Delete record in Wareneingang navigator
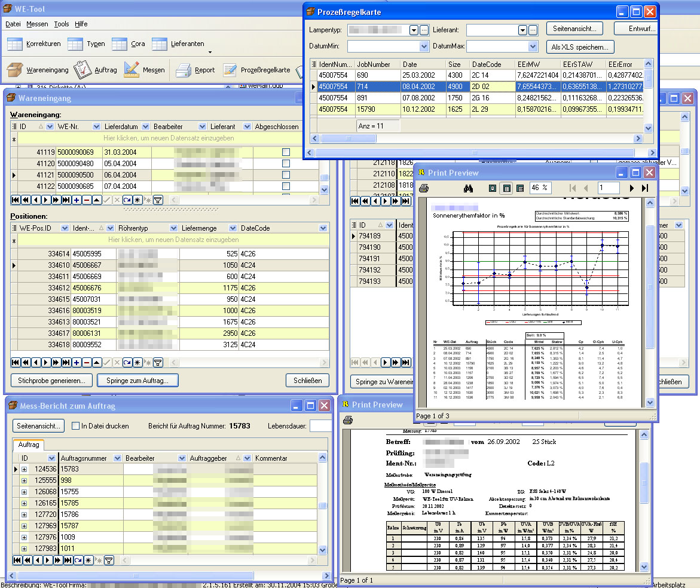Screen dimensions: 700x588 (x=87, y=200)
